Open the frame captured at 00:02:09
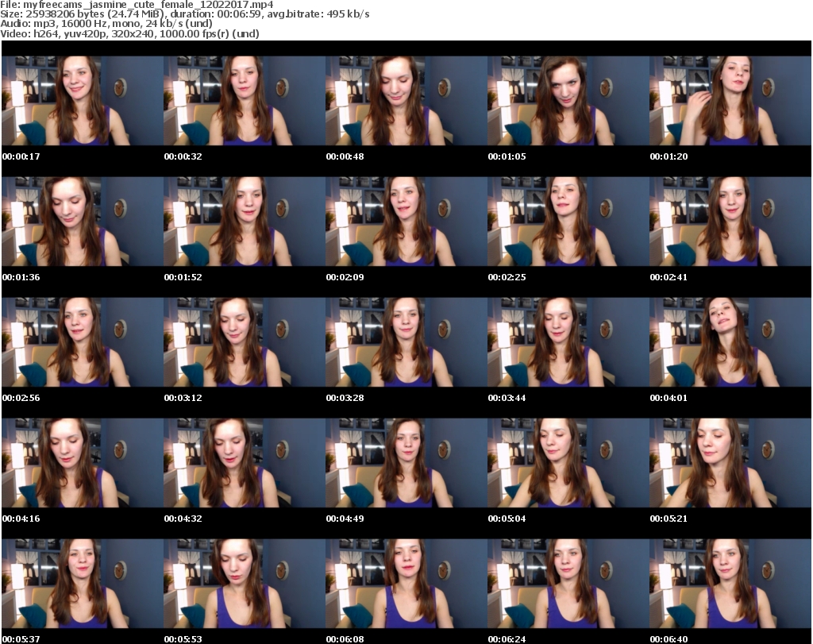The image size is (813, 644). click(x=406, y=222)
